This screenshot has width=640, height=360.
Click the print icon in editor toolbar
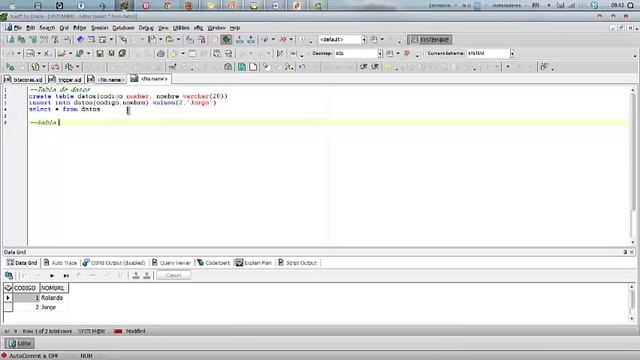(x=161, y=53)
